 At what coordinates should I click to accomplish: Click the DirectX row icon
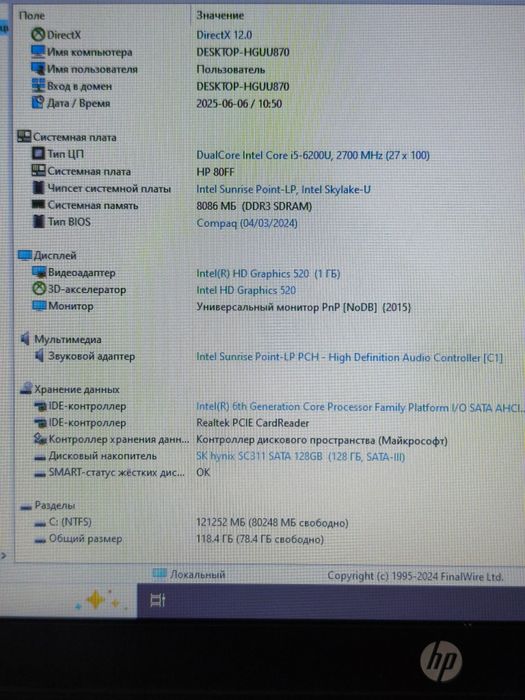click(x=38, y=34)
